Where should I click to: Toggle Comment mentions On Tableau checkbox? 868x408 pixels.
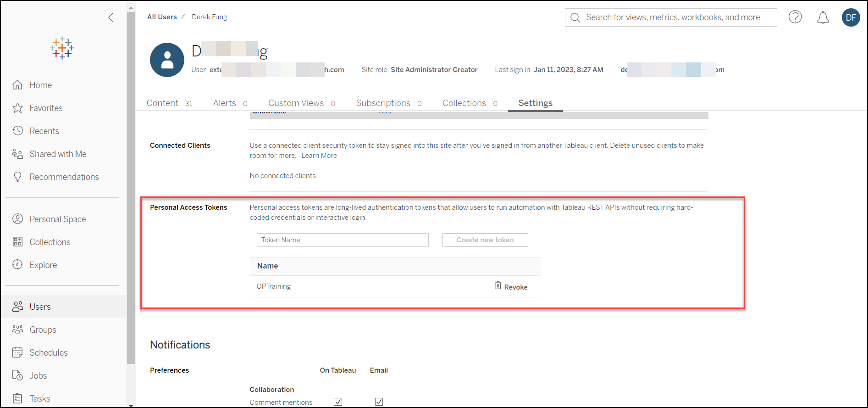point(338,402)
